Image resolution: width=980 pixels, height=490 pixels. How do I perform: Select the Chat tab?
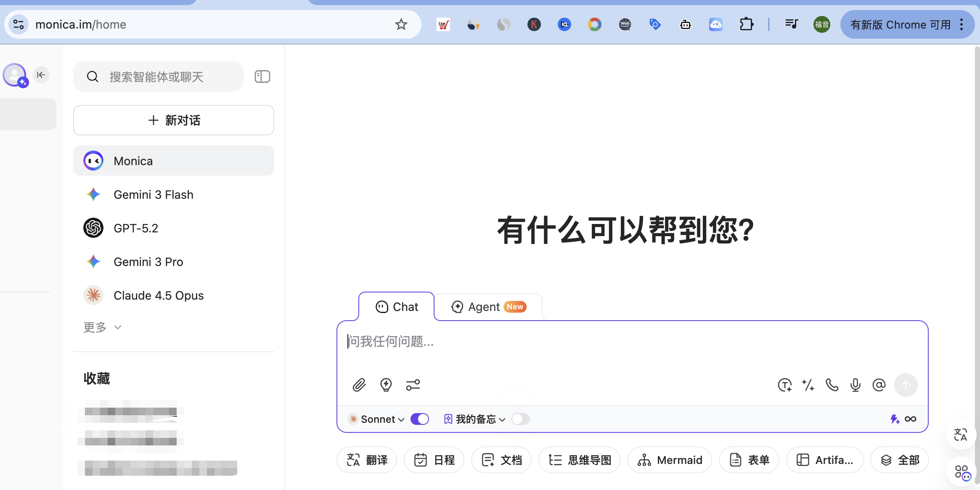tap(397, 307)
